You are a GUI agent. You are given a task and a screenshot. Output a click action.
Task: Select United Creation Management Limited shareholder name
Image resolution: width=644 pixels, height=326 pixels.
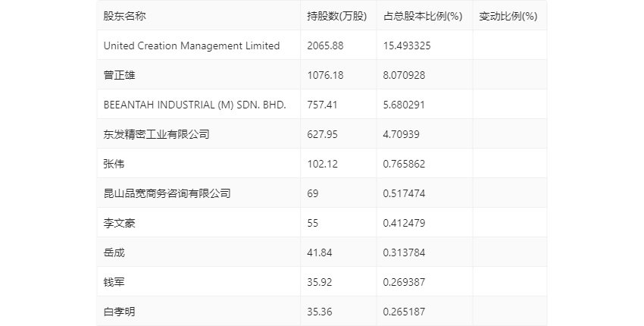[192, 45]
